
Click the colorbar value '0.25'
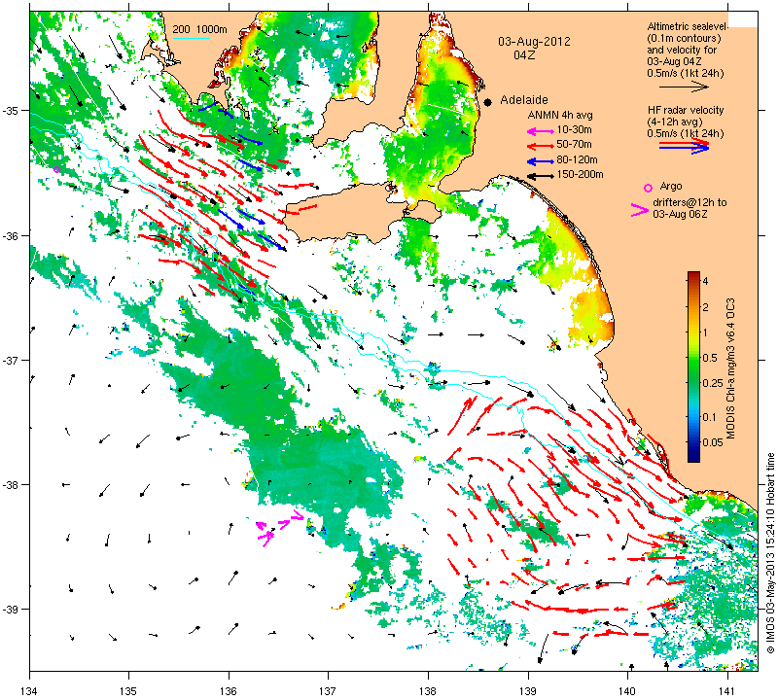[713, 383]
